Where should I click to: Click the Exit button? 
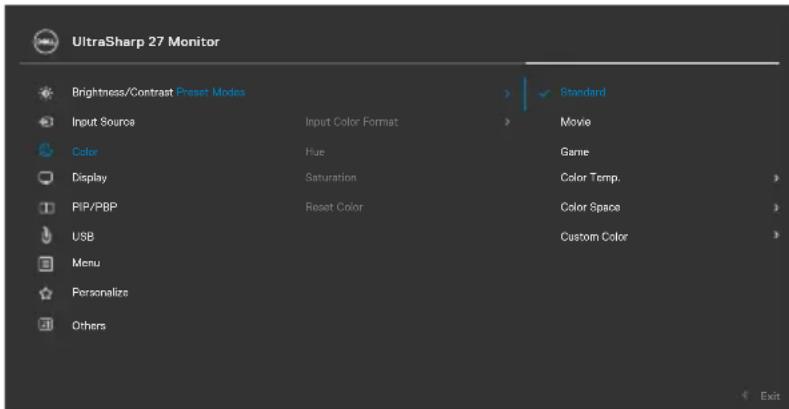click(770, 396)
